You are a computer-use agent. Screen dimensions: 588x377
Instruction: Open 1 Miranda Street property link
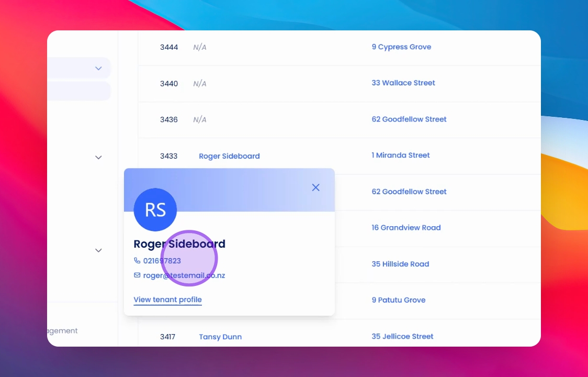(x=401, y=156)
